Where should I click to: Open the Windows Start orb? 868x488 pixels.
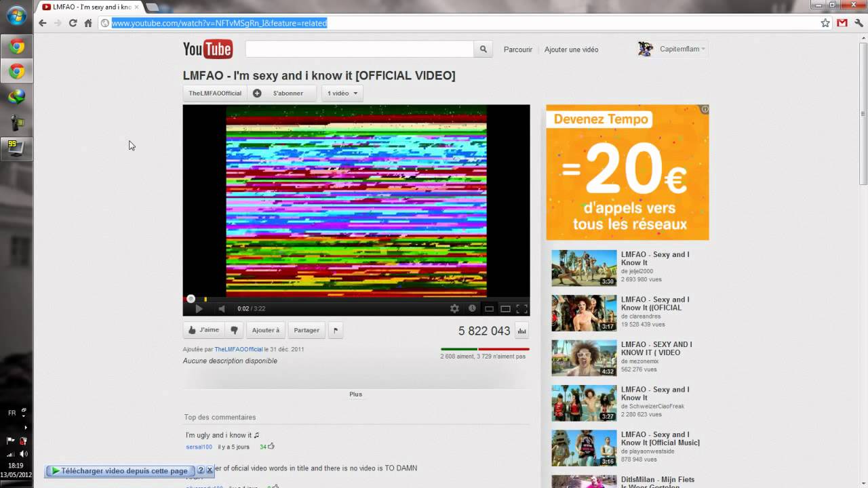click(x=16, y=15)
